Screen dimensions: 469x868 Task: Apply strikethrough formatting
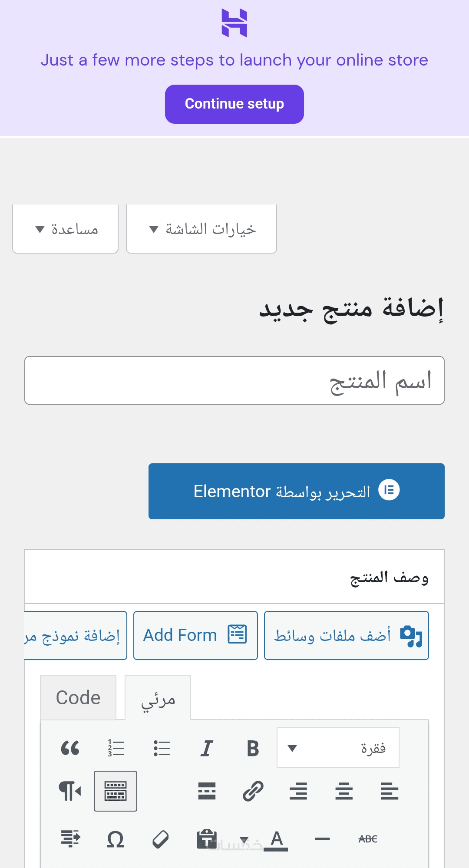coord(368,839)
